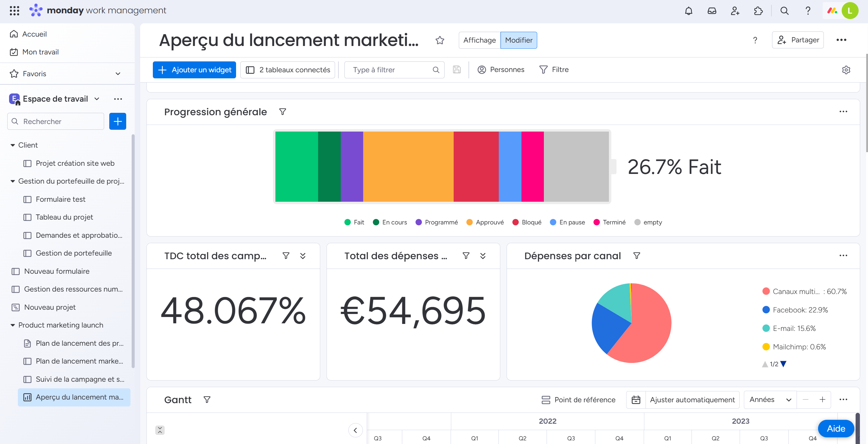This screenshot has height=444, width=868.
Task: Toggle E-mail legend in pie chart
Action: [x=789, y=328]
